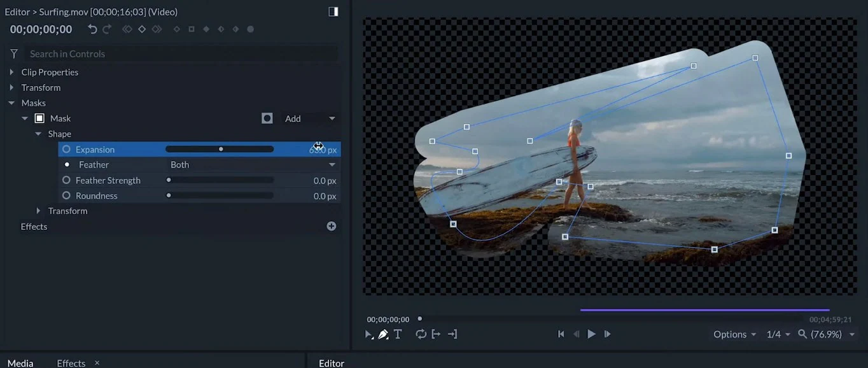
Task: Add a keyframe with the diamond icon
Action: click(x=141, y=29)
